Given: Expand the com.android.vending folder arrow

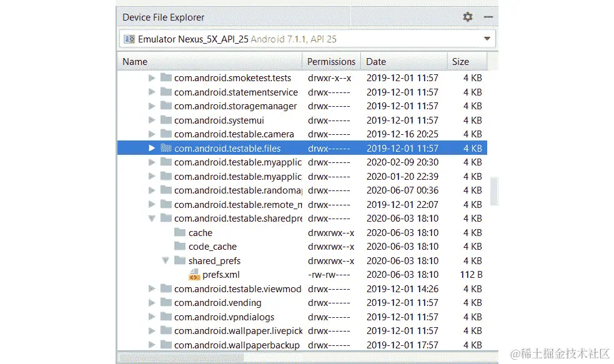Looking at the screenshot, I should click(x=152, y=303).
